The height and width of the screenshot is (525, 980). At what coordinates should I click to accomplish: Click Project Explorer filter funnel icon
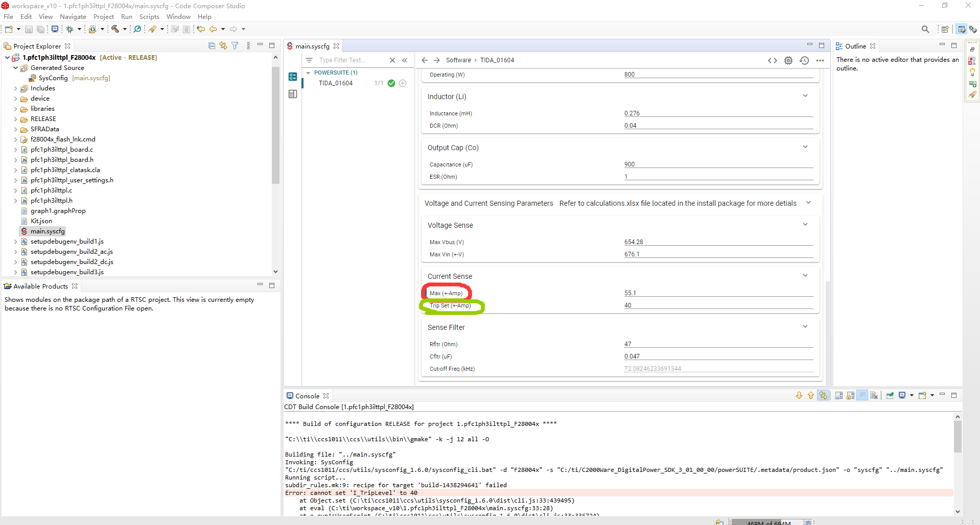(x=235, y=46)
